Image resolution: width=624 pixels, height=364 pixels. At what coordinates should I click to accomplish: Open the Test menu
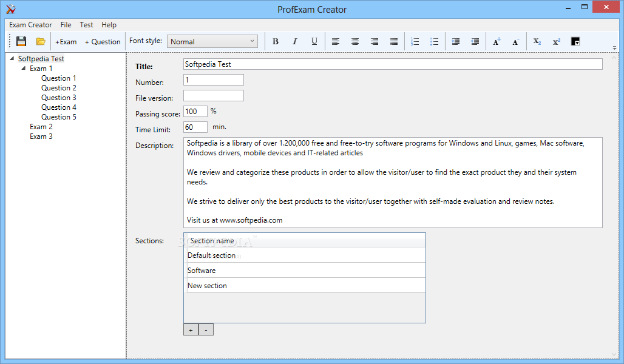(x=86, y=25)
